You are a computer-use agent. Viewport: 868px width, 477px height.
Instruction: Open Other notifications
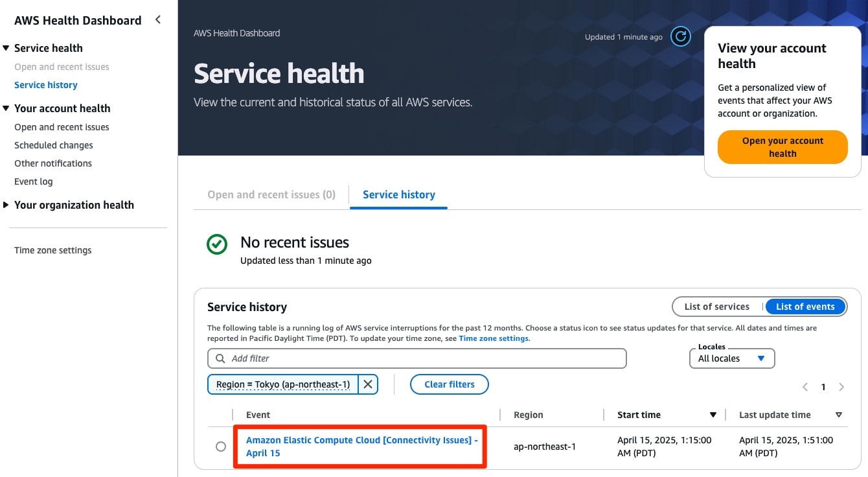pos(53,163)
